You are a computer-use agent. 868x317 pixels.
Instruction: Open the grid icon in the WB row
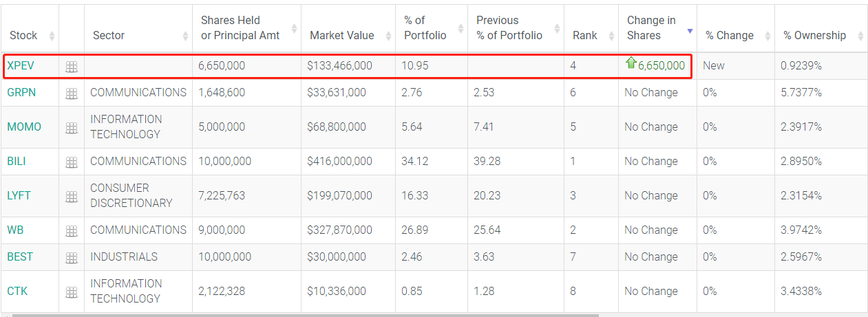(72, 231)
